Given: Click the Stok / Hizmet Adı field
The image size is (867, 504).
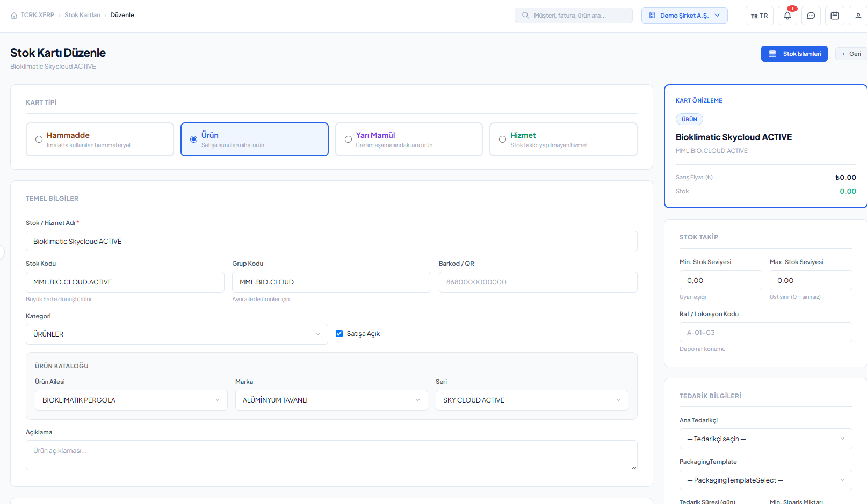Looking at the screenshot, I should click(331, 241).
